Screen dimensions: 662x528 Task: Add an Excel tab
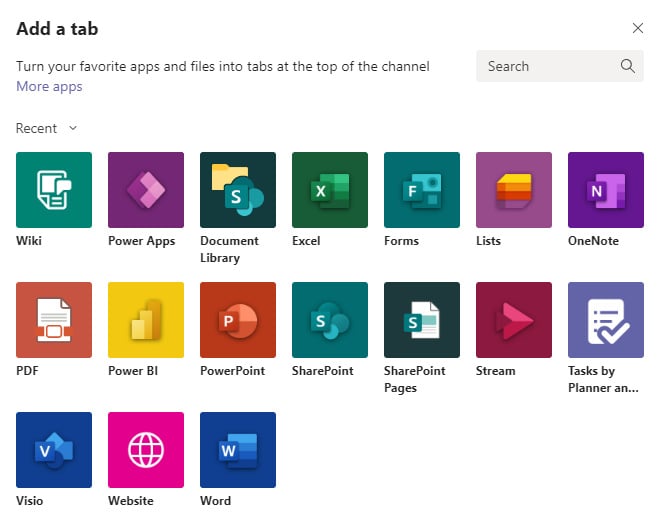pos(330,190)
